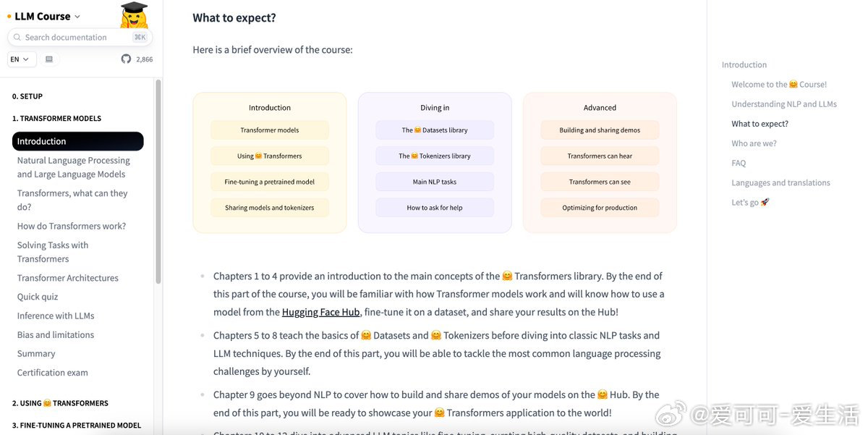Toggle the theme switcher icon beside EN
This screenshot has height=435, width=868.
click(49, 59)
